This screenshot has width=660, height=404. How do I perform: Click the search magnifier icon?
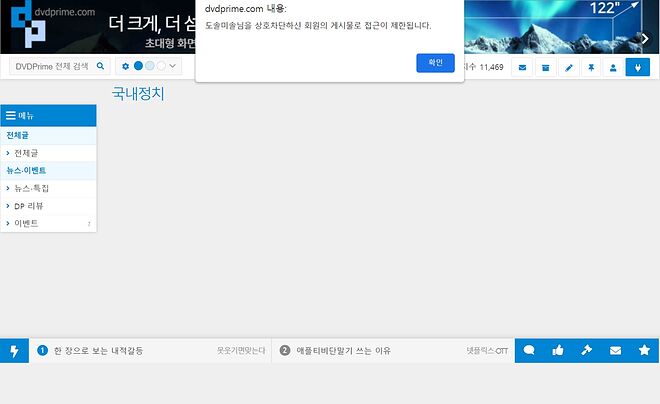click(x=100, y=66)
